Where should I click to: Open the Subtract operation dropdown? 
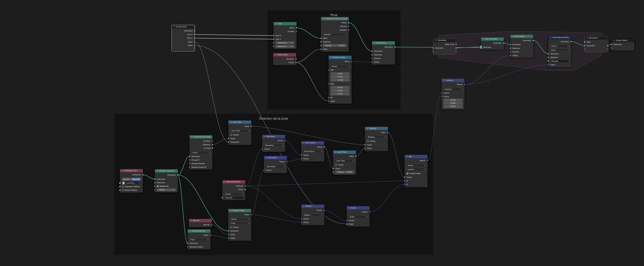tap(453, 89)
